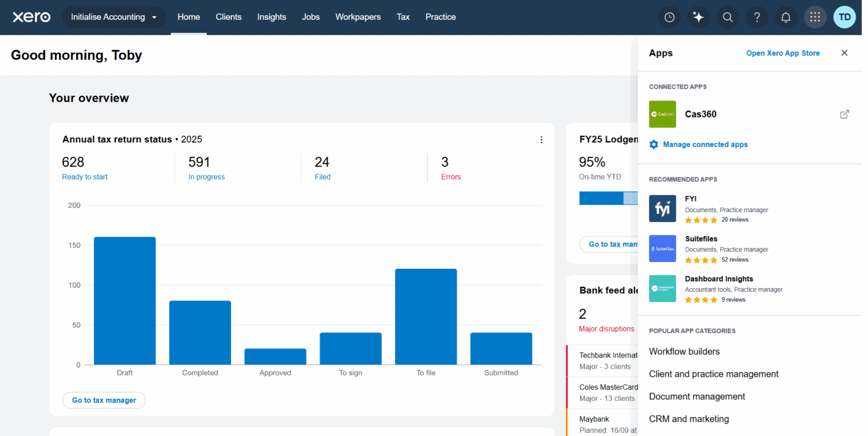Open the notifications bell
Viewport: 868px width, 436px height.
pos(785,17)
